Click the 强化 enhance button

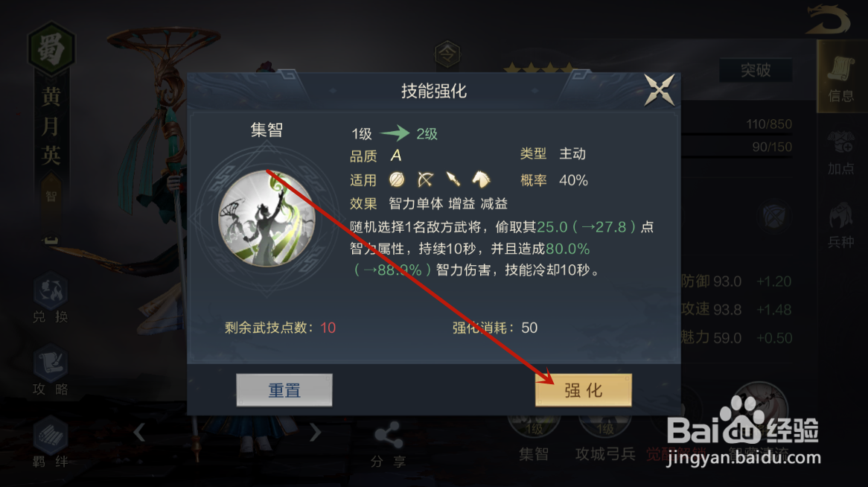tap(583, 390)
